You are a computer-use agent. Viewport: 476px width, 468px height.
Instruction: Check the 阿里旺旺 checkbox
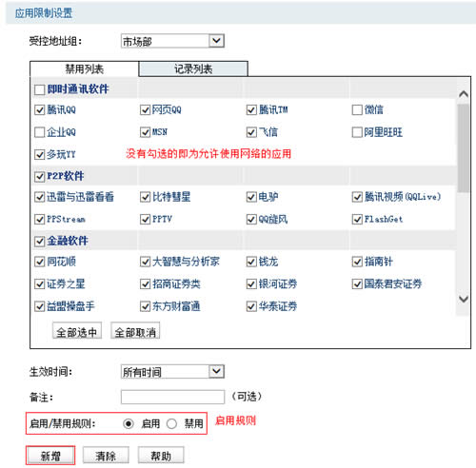pyautogui.click(x=357, y=132)
